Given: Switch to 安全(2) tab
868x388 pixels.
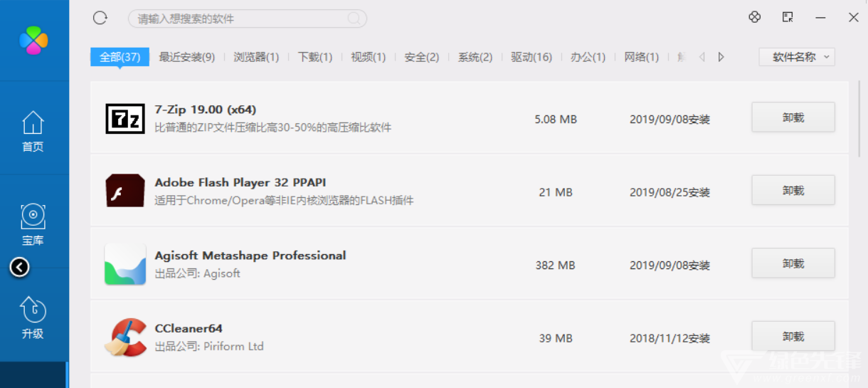Looking at the screenshot, I should pyautogui.click(x=422, y=57).
